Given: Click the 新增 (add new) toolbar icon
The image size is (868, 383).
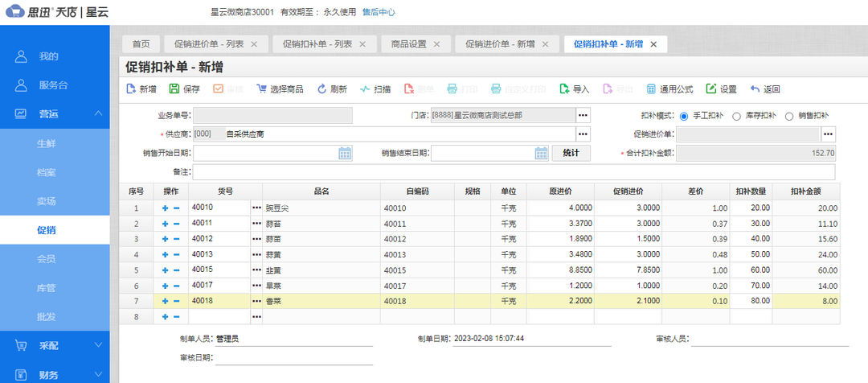Looking at the screenshot, I should (x=130, y=89).
